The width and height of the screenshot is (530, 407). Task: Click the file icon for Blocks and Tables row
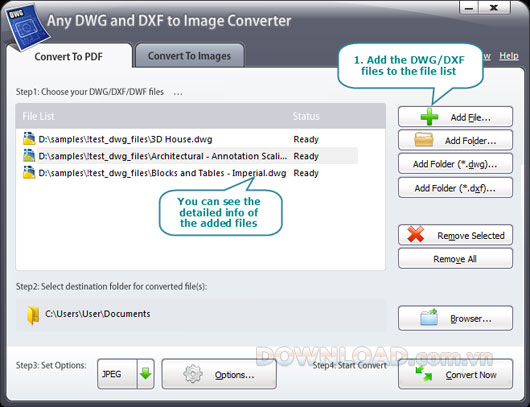pos(29,173)
